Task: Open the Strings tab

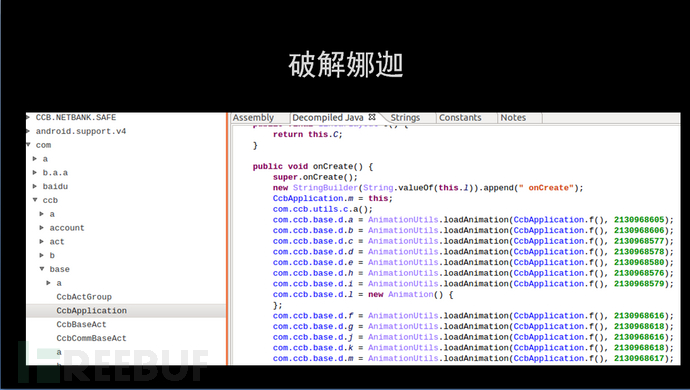Action: tap(405, 118)
